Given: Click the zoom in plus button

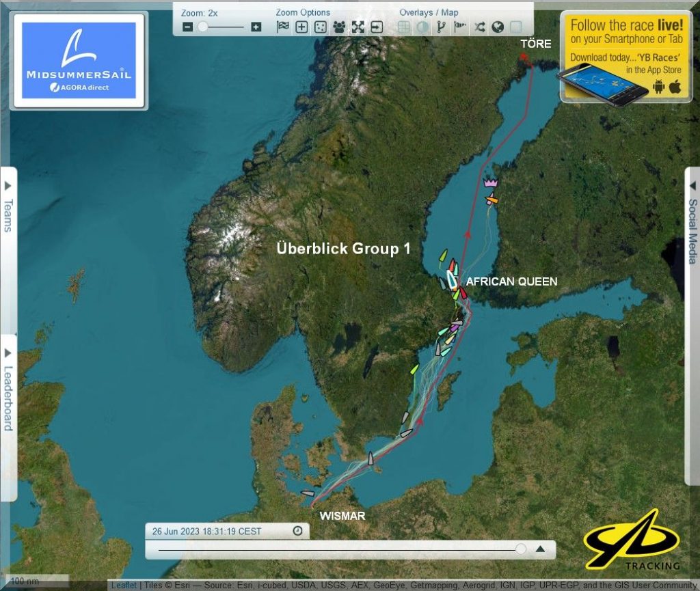Looking at the screenshot, I should tap(256, 27).
